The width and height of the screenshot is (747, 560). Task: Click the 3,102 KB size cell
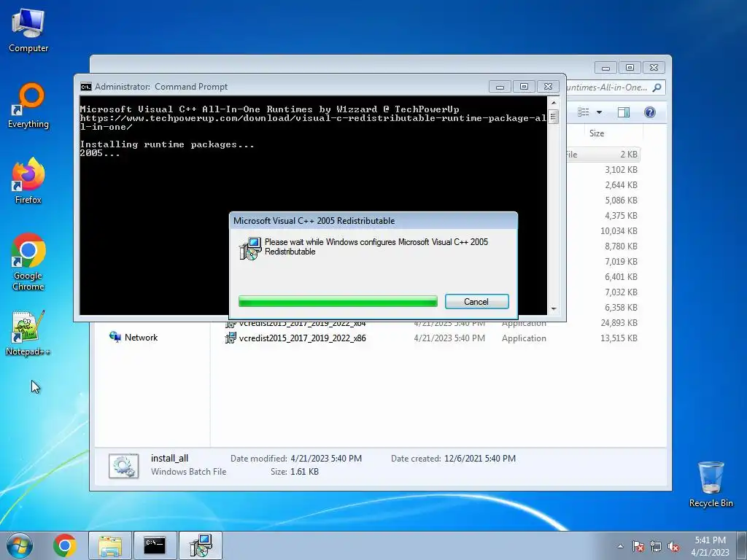[x=621, y=169]
